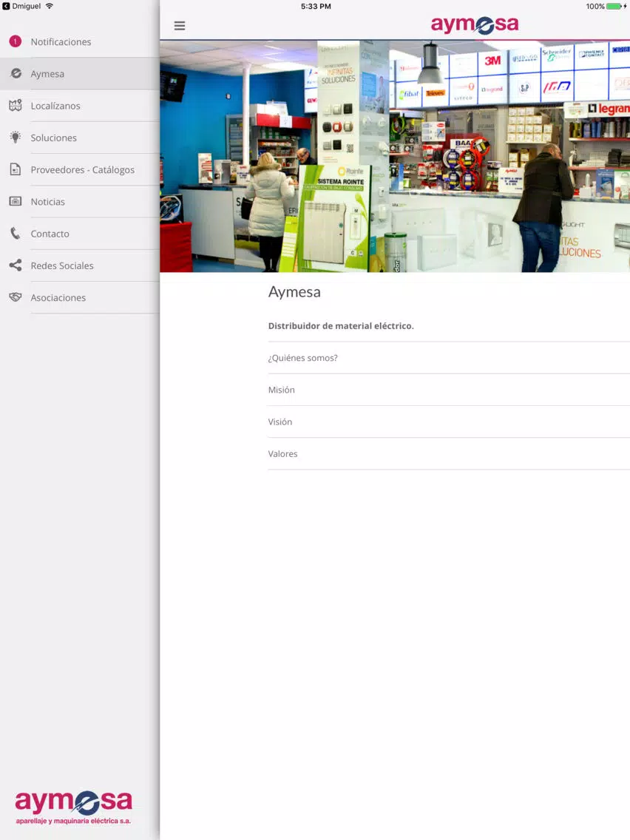Image resolution: width=630 pixels, height=840 pixels.
Task: Select the Aymesa sidebar logo icon
Action: [x=16, y=73]
